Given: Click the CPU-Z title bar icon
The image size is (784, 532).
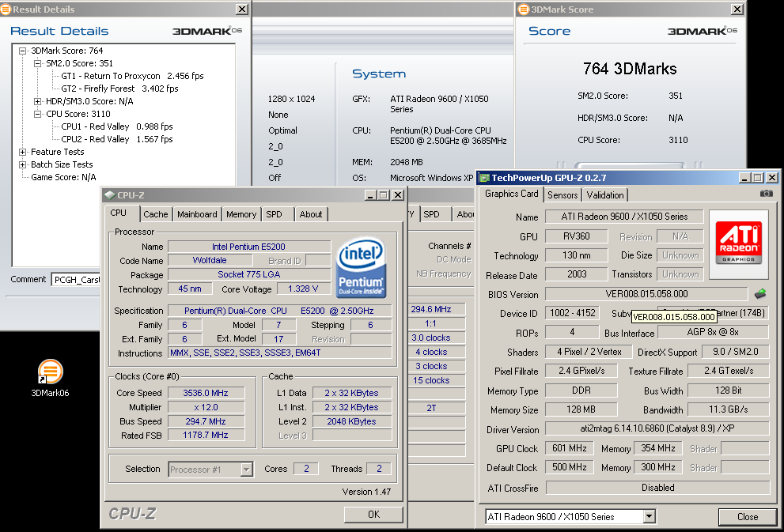Looking at the screenshot, I should click(110, 194).
